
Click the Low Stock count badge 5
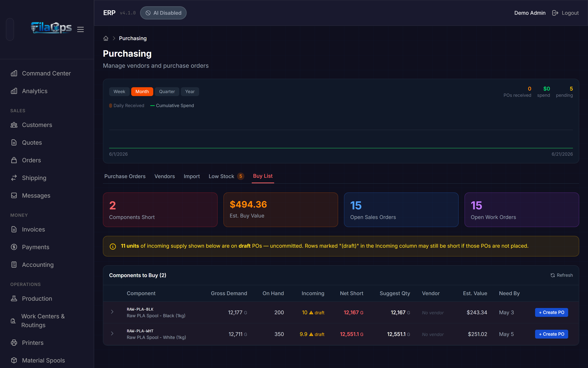pos(241,176)
